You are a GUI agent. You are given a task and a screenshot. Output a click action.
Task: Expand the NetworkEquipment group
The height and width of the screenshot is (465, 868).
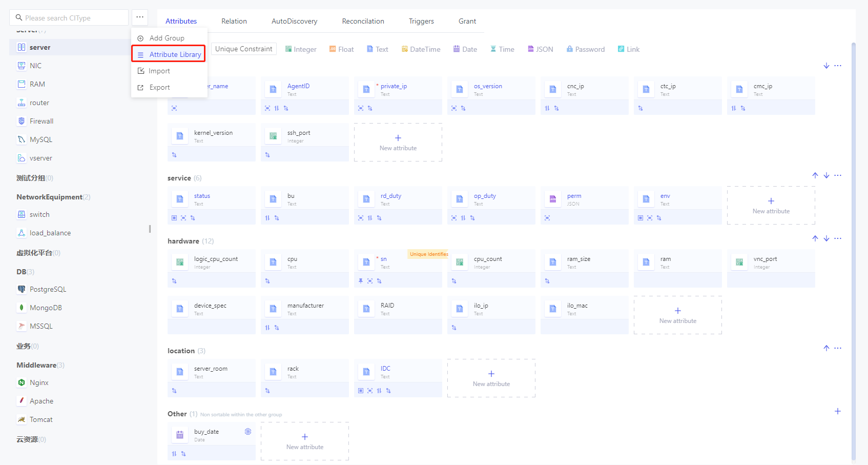(x=53, y=197)
